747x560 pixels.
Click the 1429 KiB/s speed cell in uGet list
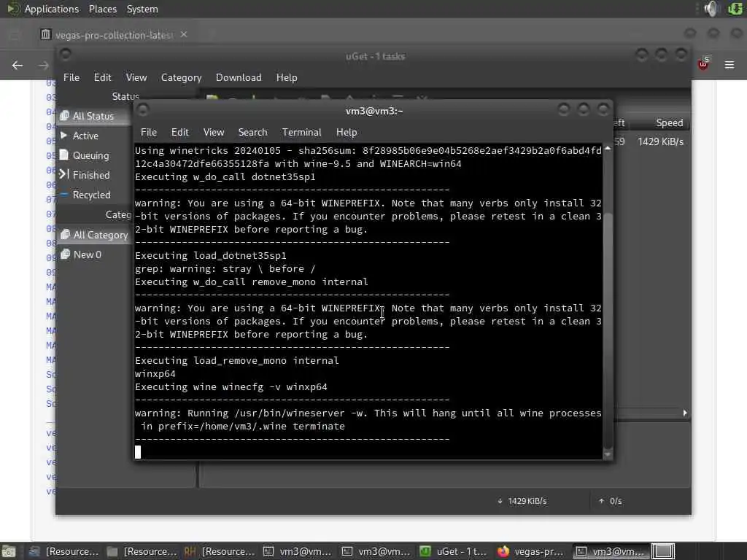[661, 142]
